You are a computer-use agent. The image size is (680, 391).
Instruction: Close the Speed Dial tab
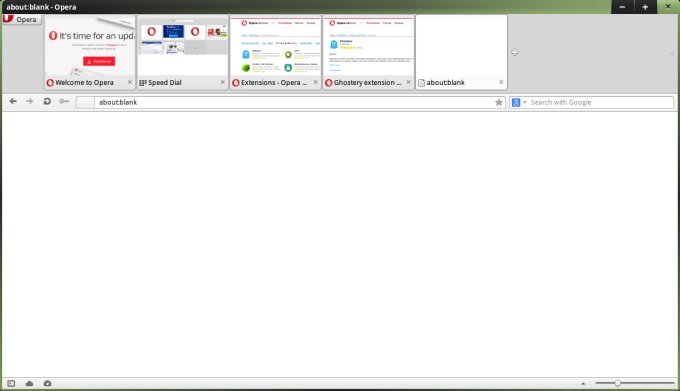[222, 82]
